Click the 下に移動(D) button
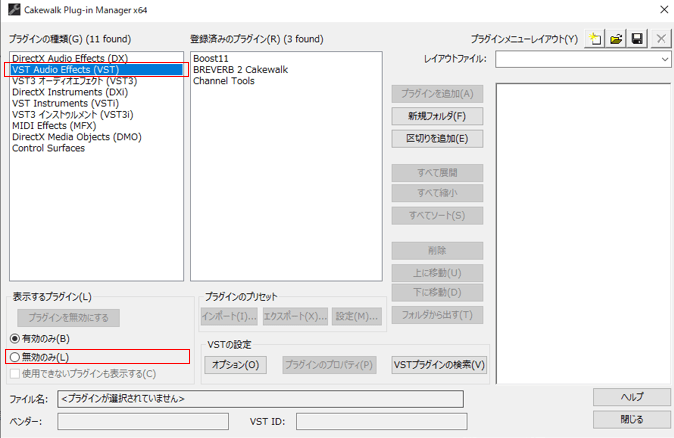This screenshot has height=438, width=674. 437,293
